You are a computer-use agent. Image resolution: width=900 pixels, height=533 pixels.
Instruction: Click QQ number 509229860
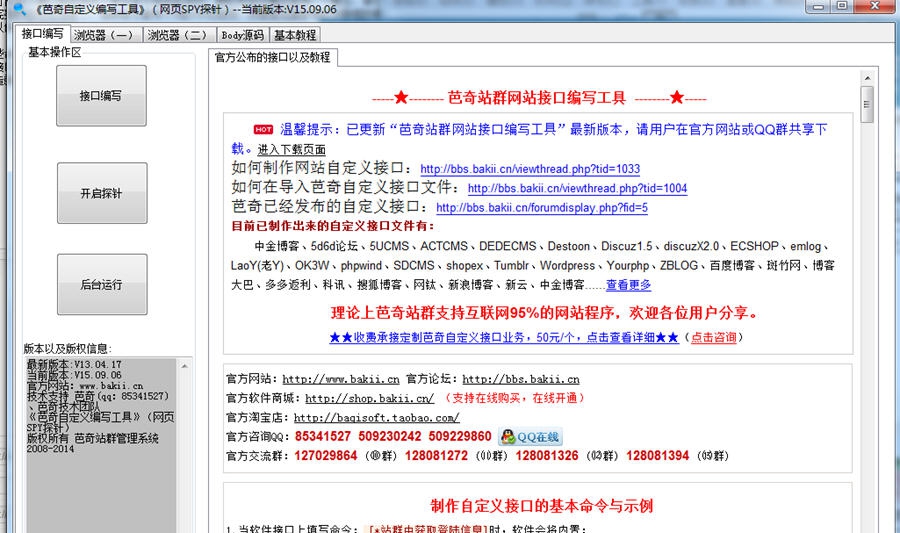[460, 437]
